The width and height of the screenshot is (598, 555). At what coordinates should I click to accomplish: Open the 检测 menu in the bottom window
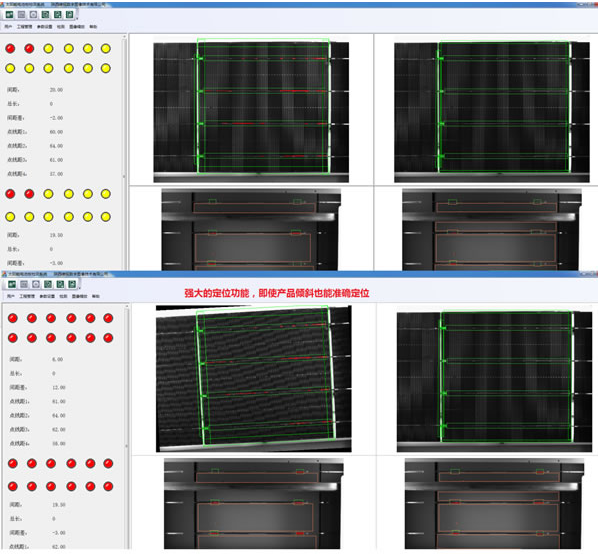(x=63, y=296)
